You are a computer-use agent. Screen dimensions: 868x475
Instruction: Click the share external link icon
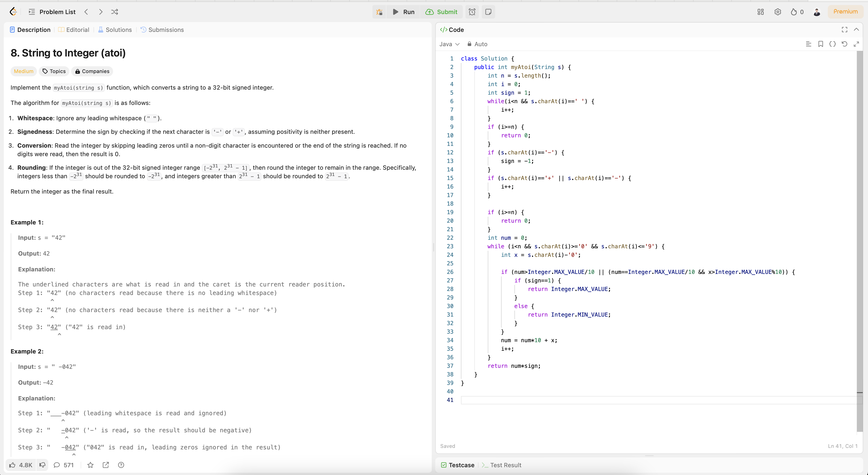click(x=106, y=465)
